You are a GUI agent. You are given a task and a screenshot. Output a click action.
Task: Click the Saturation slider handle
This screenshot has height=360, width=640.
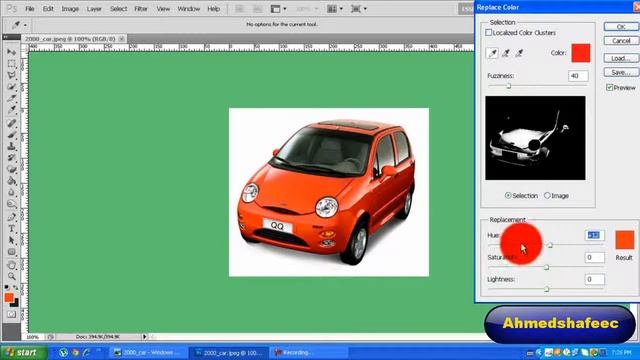click(547, 267)
